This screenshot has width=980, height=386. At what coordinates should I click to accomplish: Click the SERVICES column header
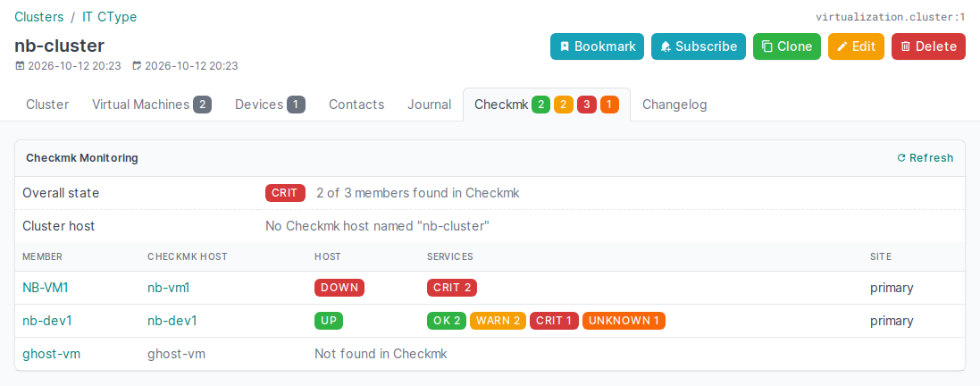coord(450,256)
